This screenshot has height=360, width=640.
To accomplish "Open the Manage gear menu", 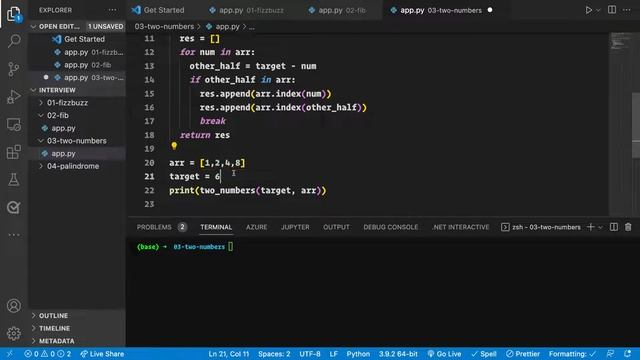I will pyautogui.click(x=14, y=333).
